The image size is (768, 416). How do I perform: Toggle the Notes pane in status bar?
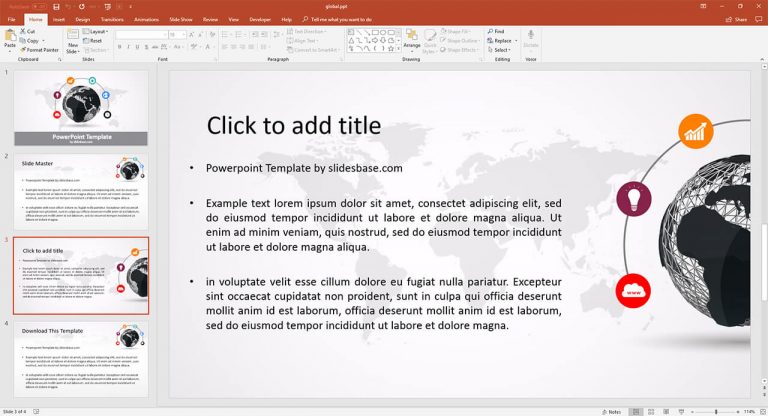(x=612, y=411)
